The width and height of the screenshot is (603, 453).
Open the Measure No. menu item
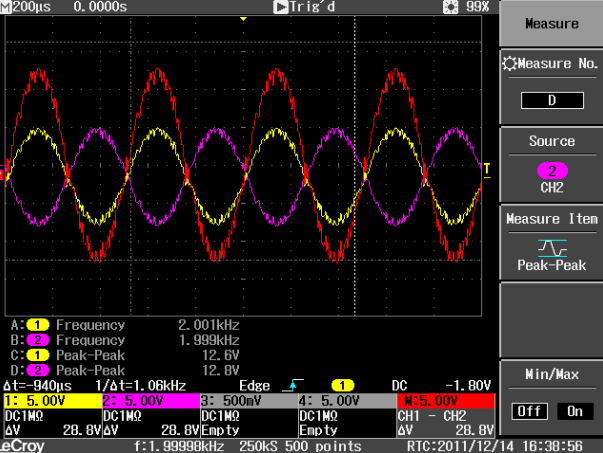point(551,87)
